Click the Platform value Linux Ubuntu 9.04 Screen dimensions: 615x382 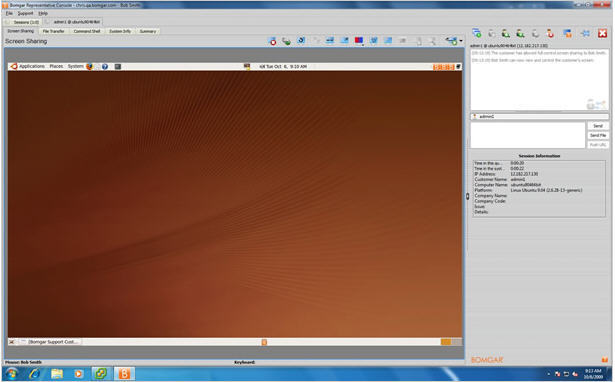click(546, 190)
